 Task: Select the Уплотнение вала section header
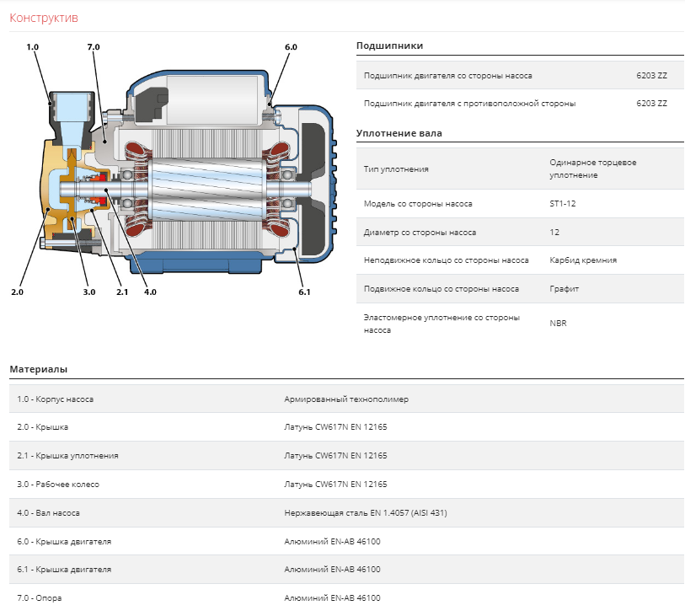pos(399,133)
